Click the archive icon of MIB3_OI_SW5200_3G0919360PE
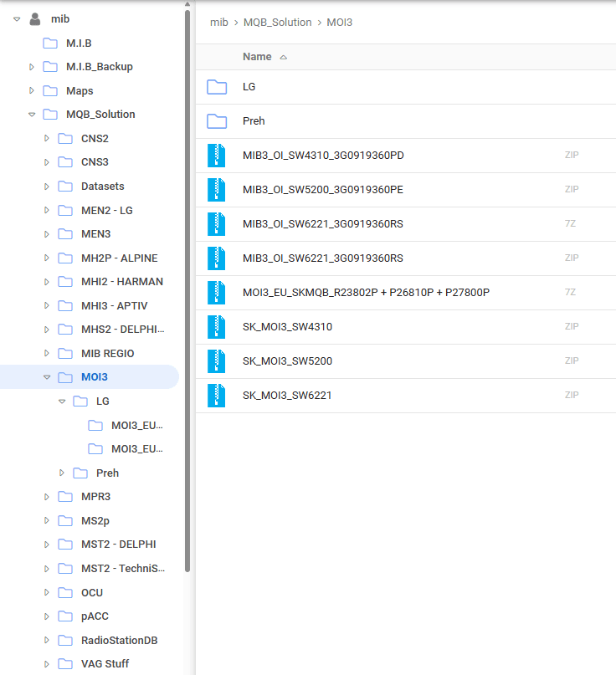 tap(217, 190)
